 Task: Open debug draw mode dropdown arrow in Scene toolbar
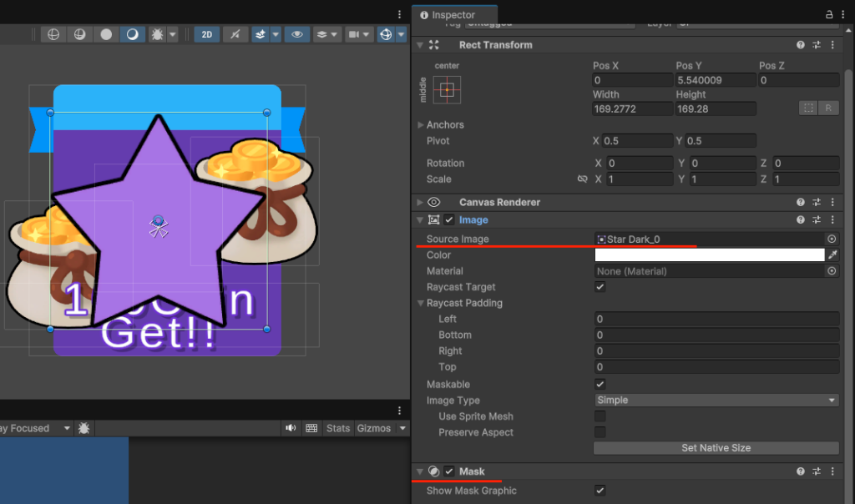click(x=173, y=34)
